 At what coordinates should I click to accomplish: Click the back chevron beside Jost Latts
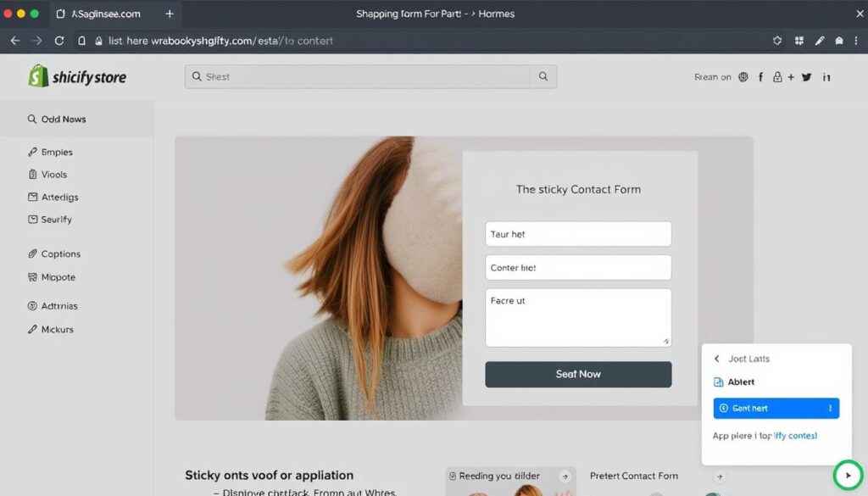[716, 359]
